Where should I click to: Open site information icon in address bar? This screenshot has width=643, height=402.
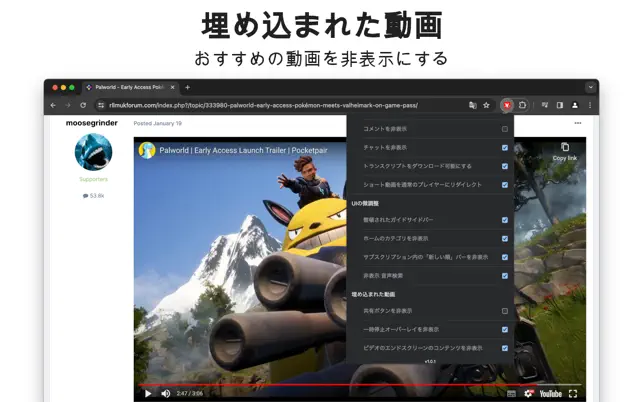tap(101, 105)
